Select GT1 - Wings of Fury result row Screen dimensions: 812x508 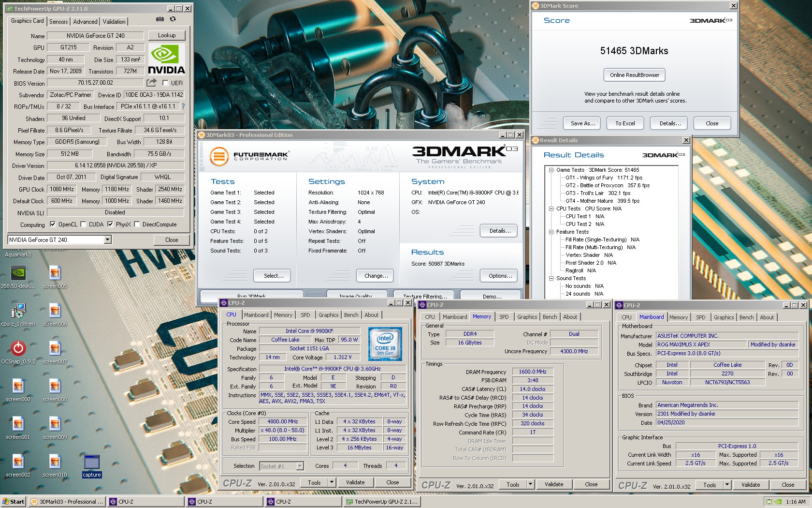tap(604, 178)
